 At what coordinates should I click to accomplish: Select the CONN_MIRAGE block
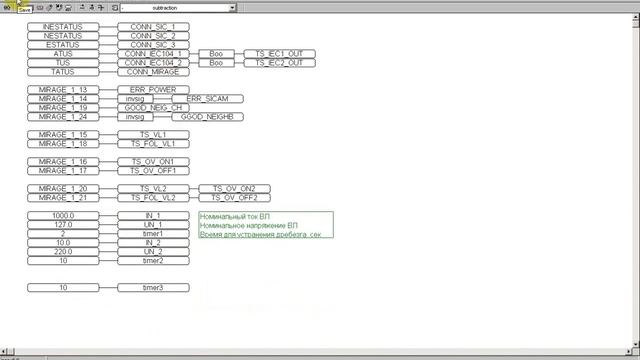[x=153, y=72]
